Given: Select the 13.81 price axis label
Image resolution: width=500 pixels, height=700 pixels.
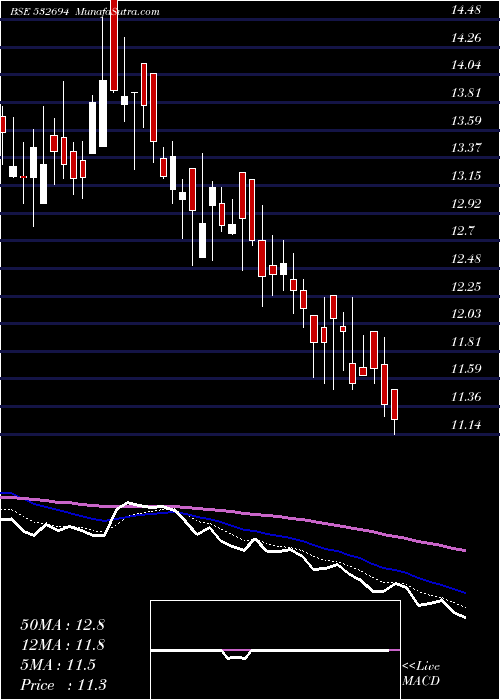Looking at the screenshot, I should 466,93.
